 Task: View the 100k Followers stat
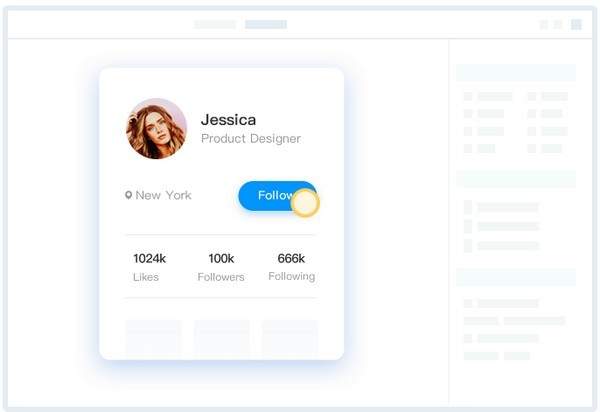[x=221, y=267]
